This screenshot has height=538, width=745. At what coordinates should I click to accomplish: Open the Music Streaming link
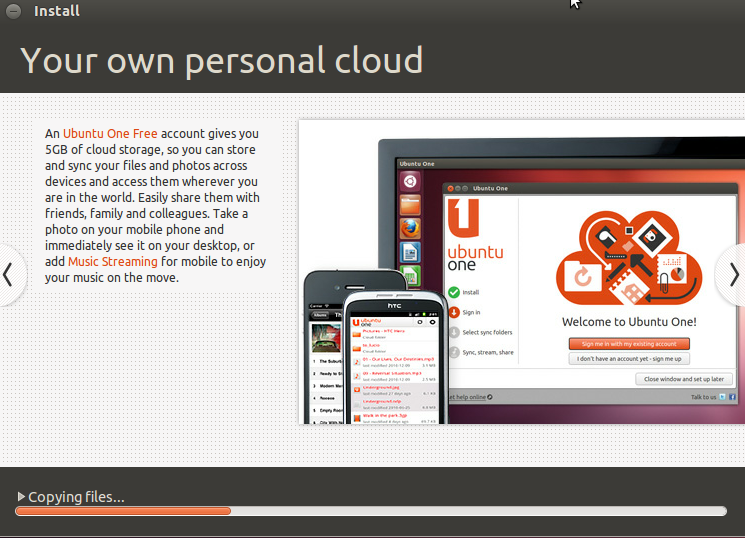coord(113,261)
